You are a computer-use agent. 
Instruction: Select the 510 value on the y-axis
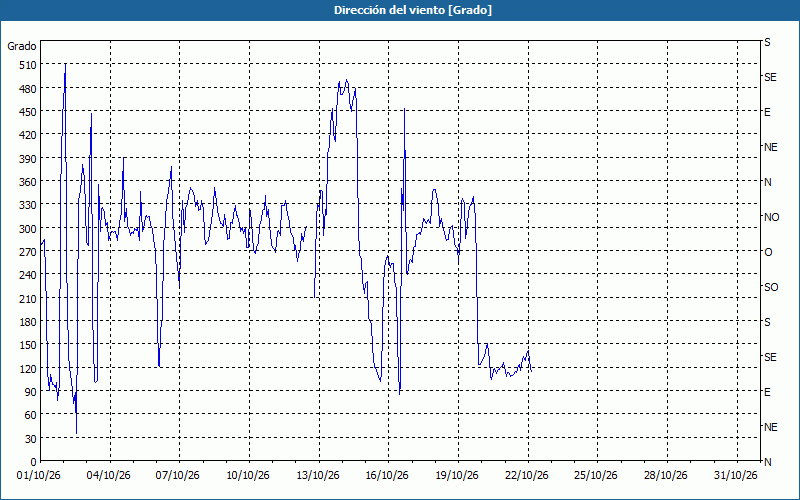[28, 65]
